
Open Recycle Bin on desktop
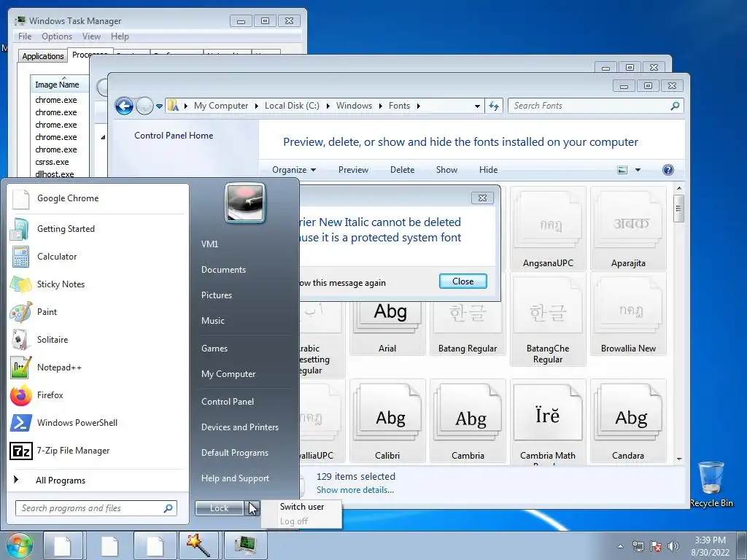pos(711,484)
